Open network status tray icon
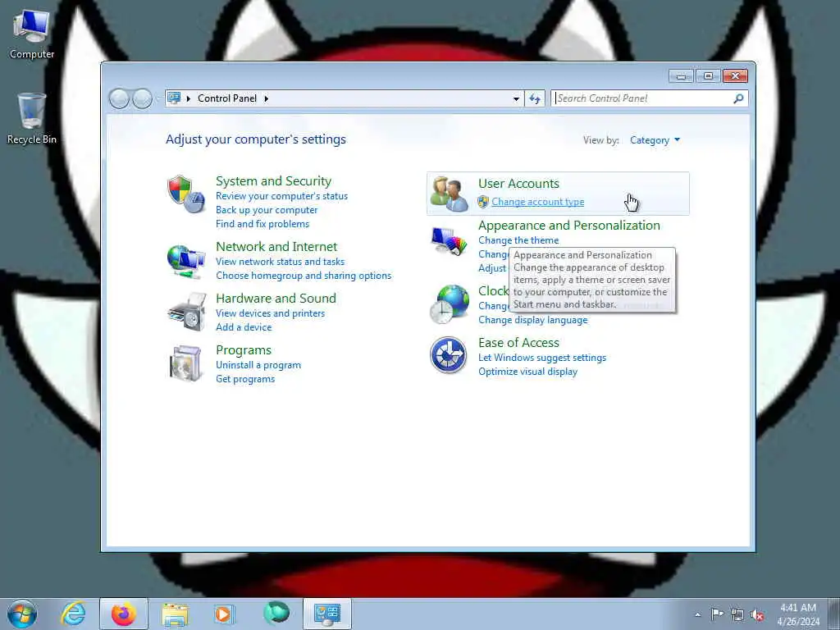Screen dimensions: 840x630 [x=737, y=615]
